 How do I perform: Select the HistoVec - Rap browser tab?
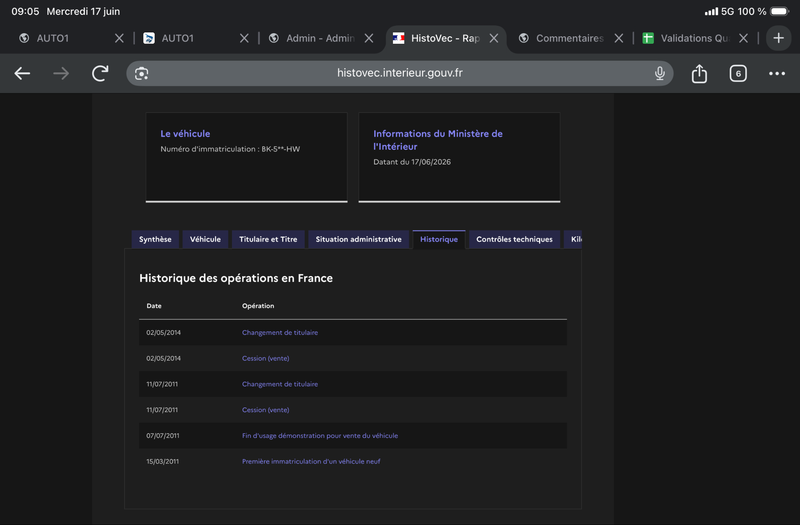445,38
